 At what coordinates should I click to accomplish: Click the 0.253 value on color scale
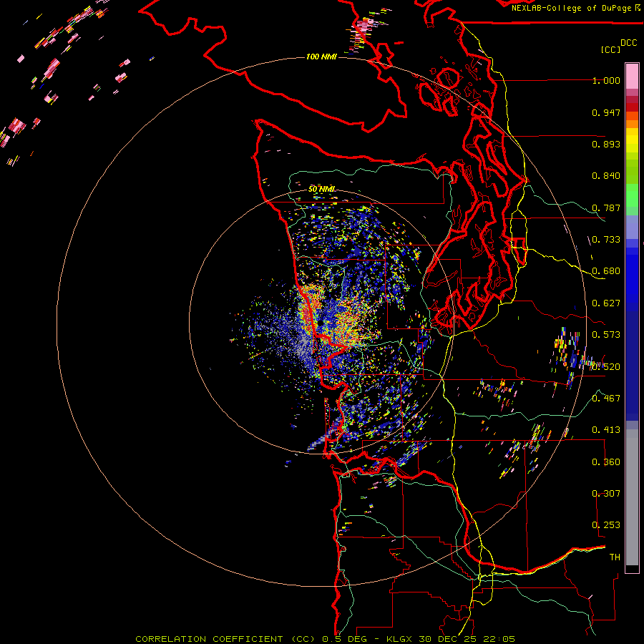[606, 525]
